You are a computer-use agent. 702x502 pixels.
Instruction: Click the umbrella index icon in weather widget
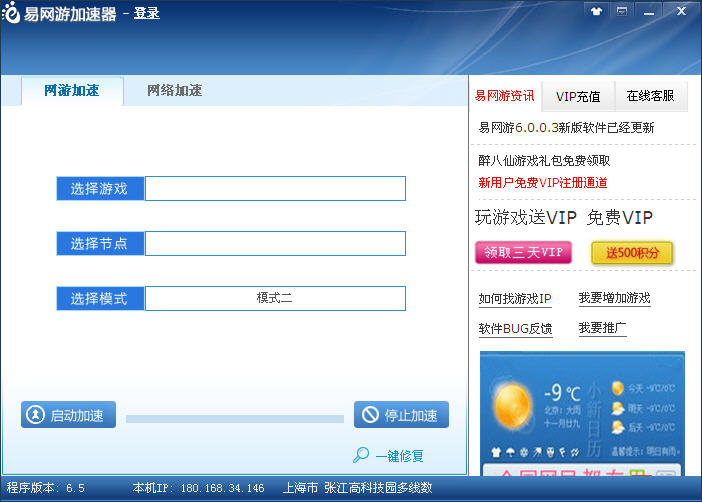tap(510, 452)
